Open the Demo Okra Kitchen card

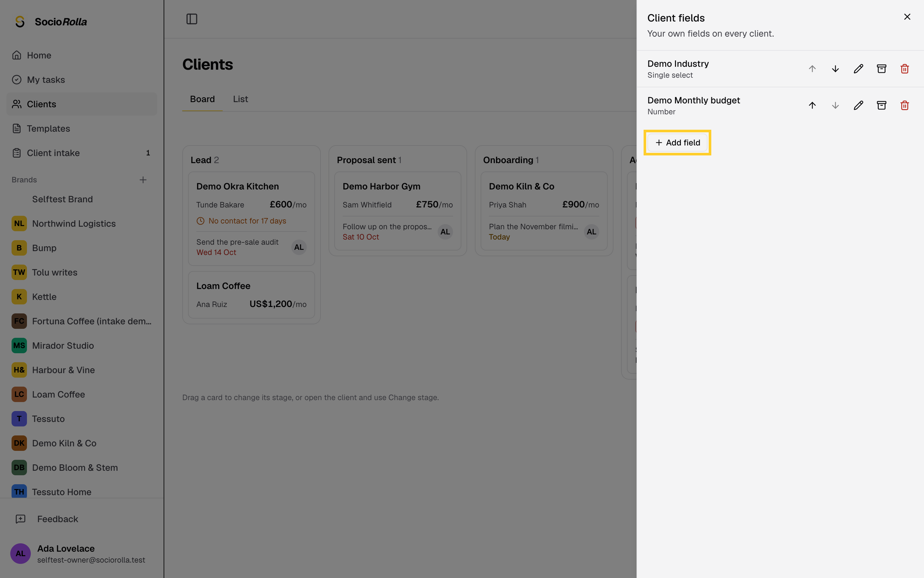251,219
